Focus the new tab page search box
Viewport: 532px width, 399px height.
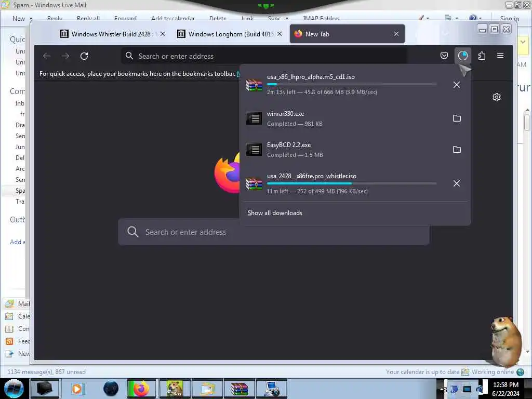point(273,232)
